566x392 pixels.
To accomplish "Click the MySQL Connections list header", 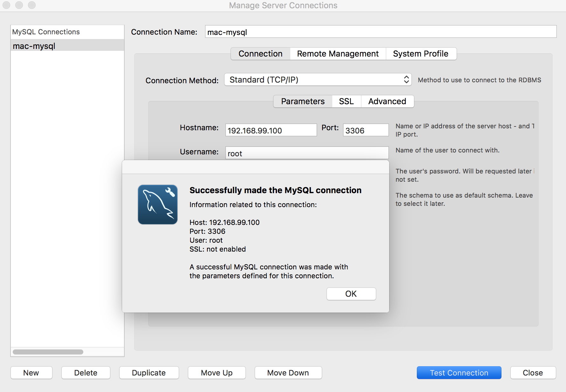I will [x=67, y=32].
